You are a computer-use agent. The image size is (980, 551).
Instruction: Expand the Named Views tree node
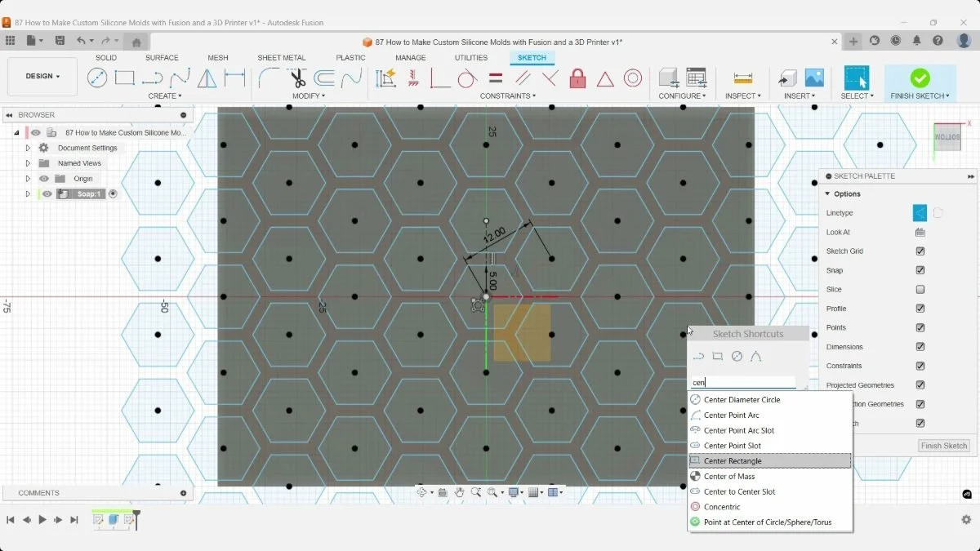pos(28,163)
